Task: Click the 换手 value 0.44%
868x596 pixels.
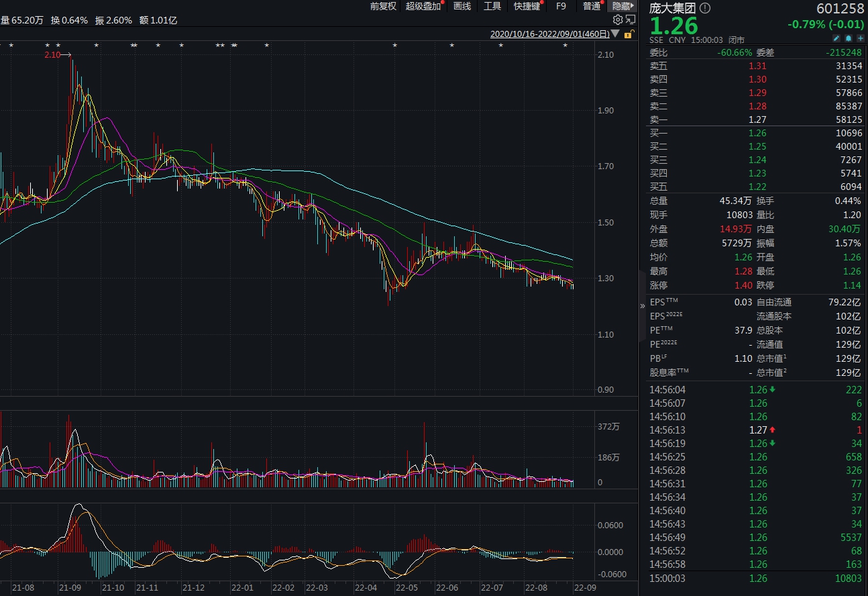Action: pos(848,201)
